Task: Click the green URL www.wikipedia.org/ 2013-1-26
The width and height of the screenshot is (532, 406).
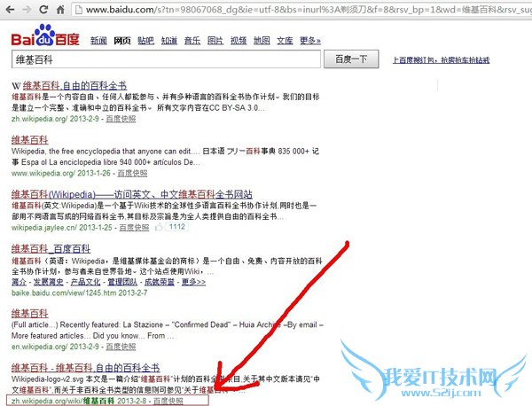Action: coord(61,173)
